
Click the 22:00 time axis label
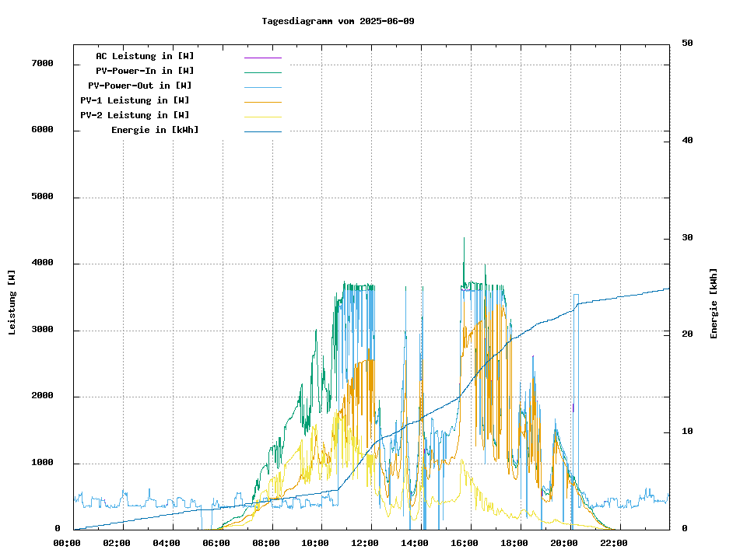(x=613, y=543)
